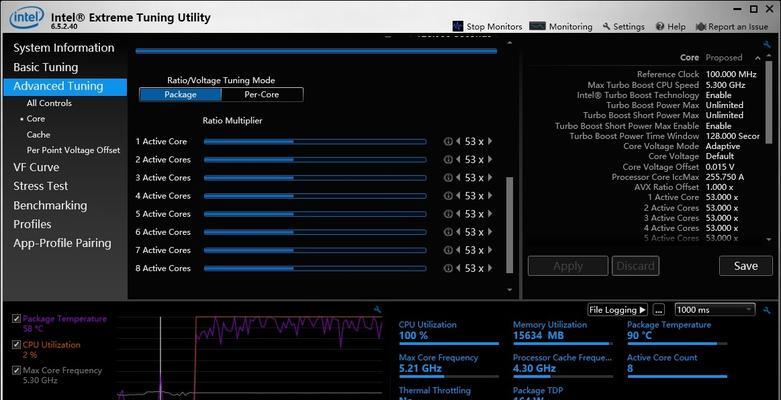Image resolution: width=781 pixels, height=400 pixels.
Task: Open the 1000 ms interval dropdown
Action: [x=715, y=310]
